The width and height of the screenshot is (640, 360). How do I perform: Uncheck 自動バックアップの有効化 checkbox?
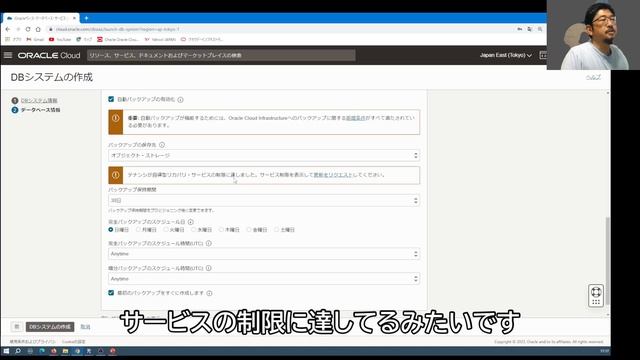[111, 99]
